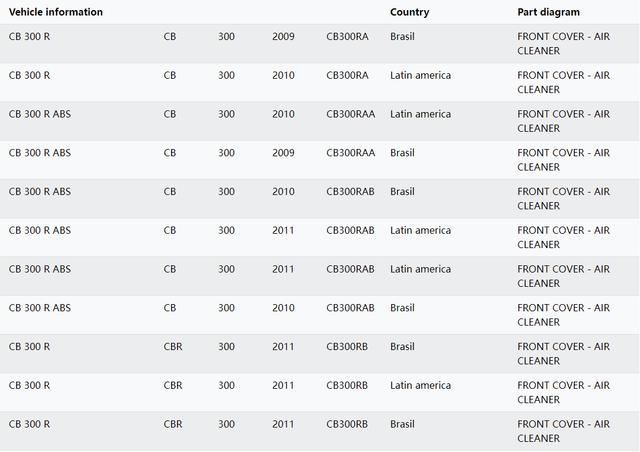640x452 pixels.
Task: Click the CB300RAA code in the 2010 row
Action: point(350,114)
